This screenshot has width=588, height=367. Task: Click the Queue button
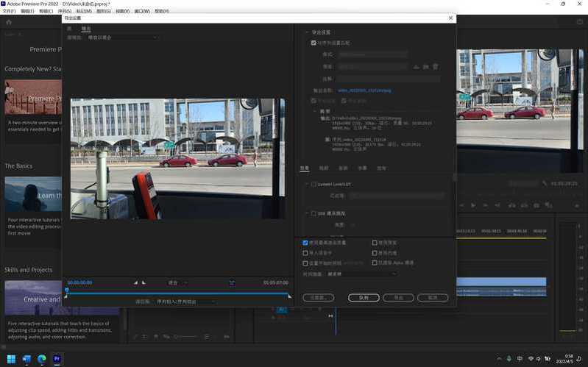click(364, 298)
